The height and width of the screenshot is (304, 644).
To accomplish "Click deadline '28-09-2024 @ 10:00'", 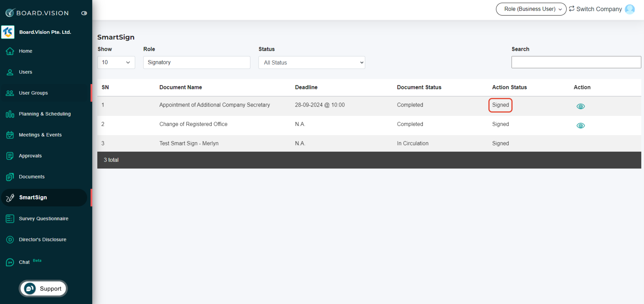I will pos(320,105).
